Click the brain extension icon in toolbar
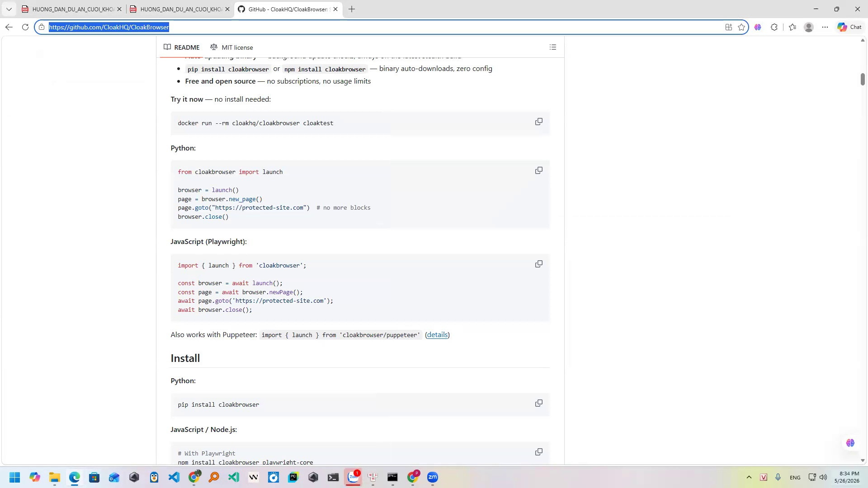Screen dimensions: 868x488 click(758, 27)
